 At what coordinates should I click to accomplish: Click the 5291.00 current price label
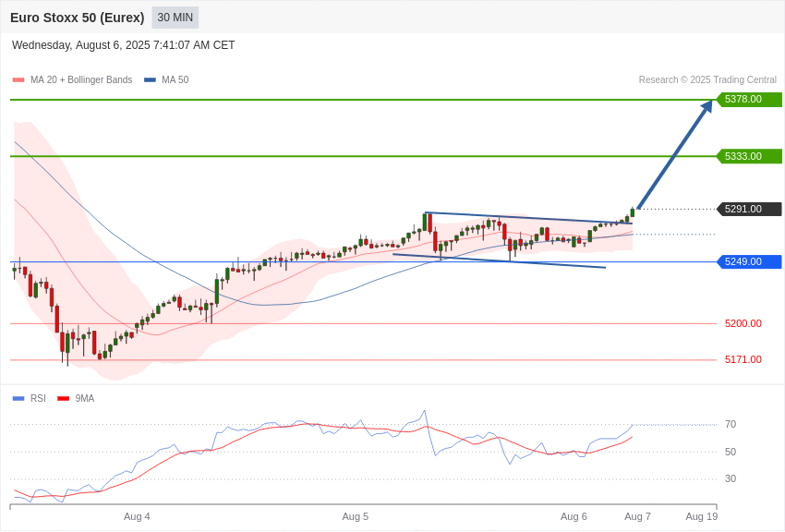pos(750,209)
